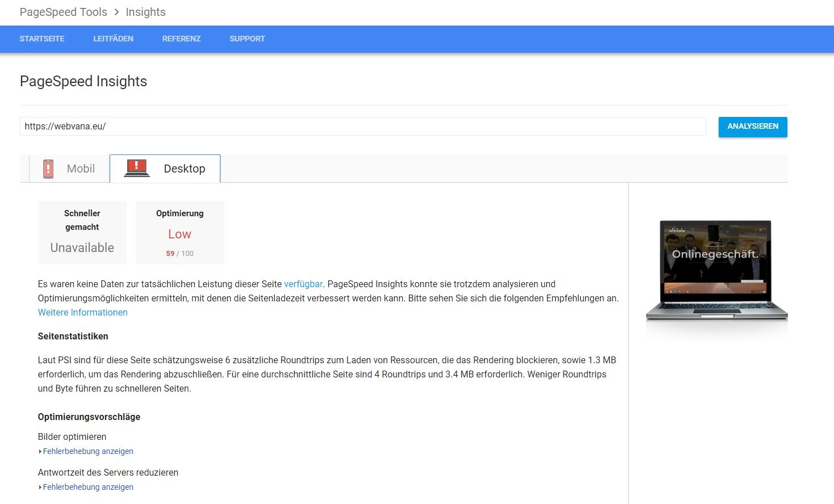Open the verfügbar link

303,284
